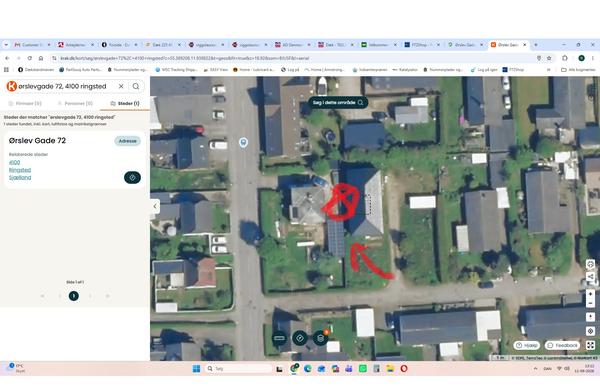Image resolution: width=600 pixels, height=386 pixels.
Task: Open the WSC Tracking bookmark
Action: tap(176, 70)
